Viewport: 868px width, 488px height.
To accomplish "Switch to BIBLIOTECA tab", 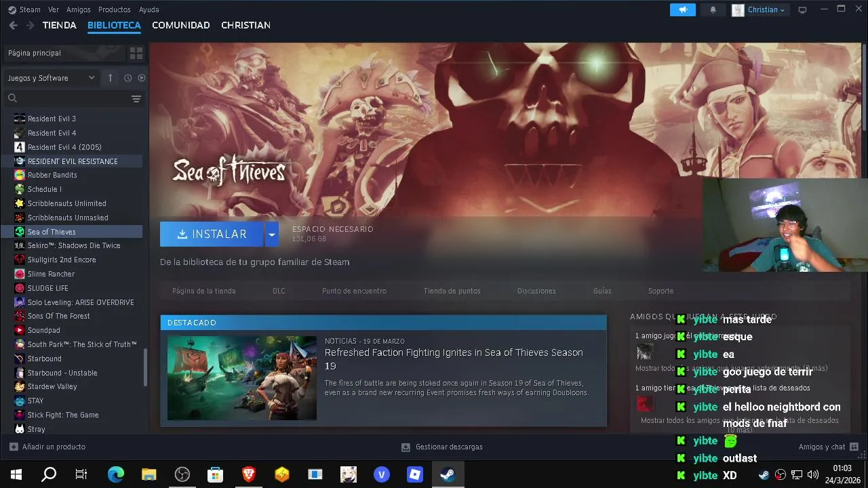I will coord(114,25).
